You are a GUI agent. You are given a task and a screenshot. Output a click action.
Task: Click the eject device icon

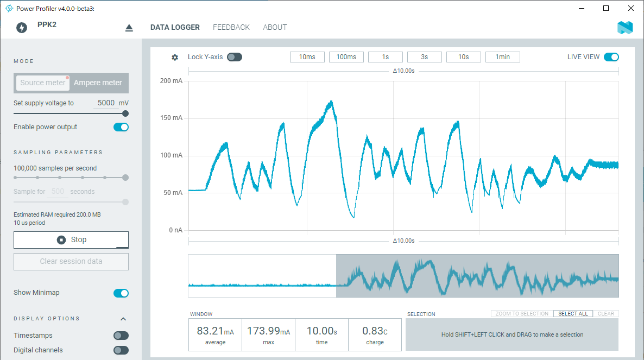(129, 28)
